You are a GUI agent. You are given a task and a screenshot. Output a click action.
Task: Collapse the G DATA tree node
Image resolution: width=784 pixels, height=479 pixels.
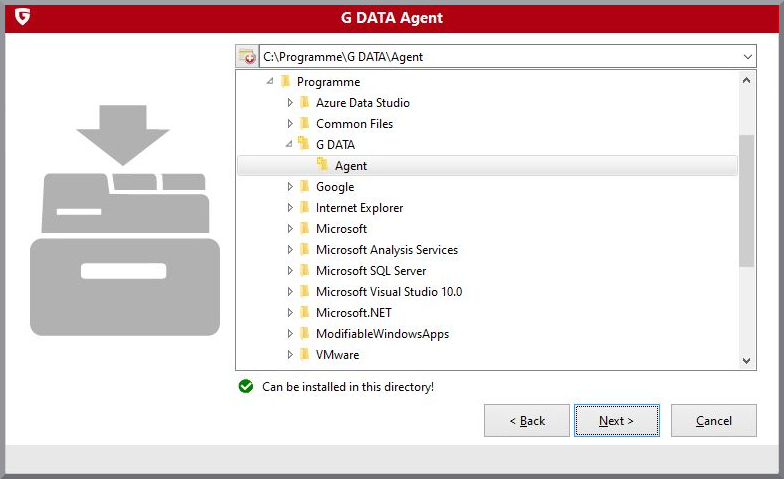pos(289,144)
